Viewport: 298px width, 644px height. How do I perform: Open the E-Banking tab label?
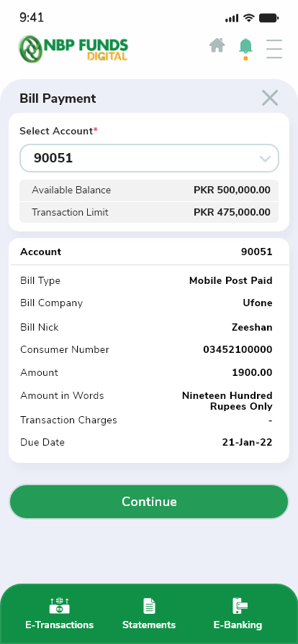click(238, 625)
